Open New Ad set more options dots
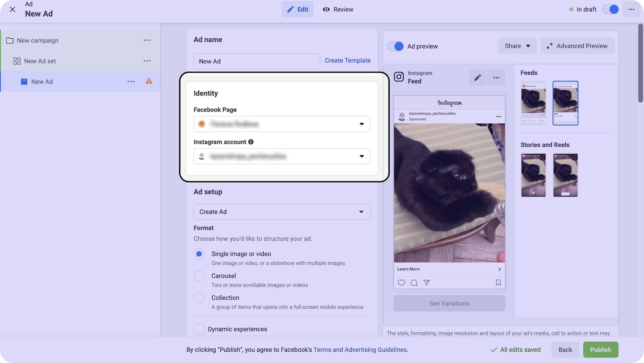644x363 pixels. pyautogui.click(x=147, y=61)
